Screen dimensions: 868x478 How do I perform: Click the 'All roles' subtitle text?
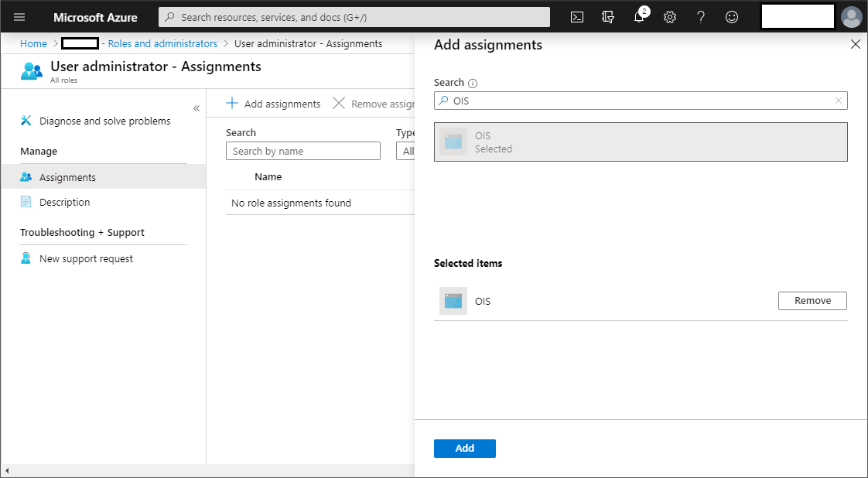63,80
